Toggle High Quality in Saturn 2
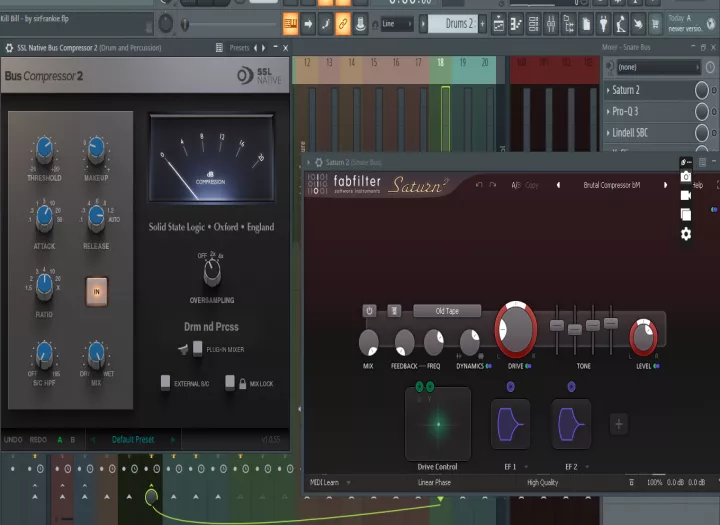 [542, 482]
